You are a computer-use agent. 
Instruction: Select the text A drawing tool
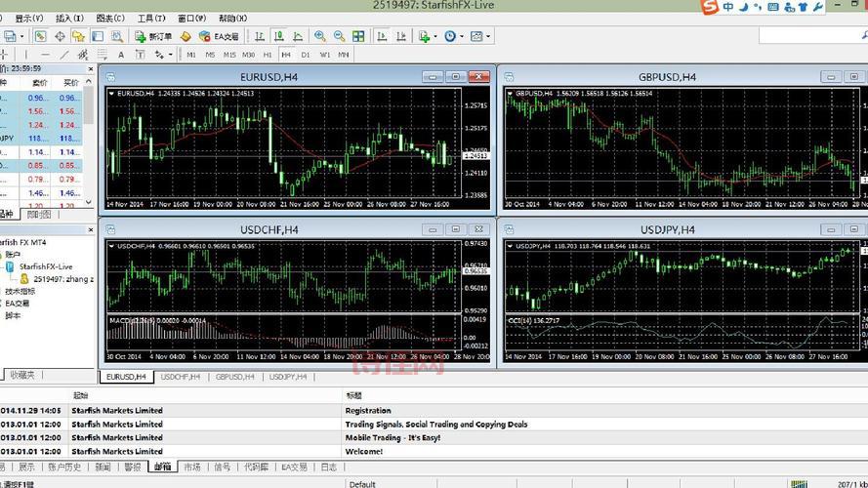121,55
